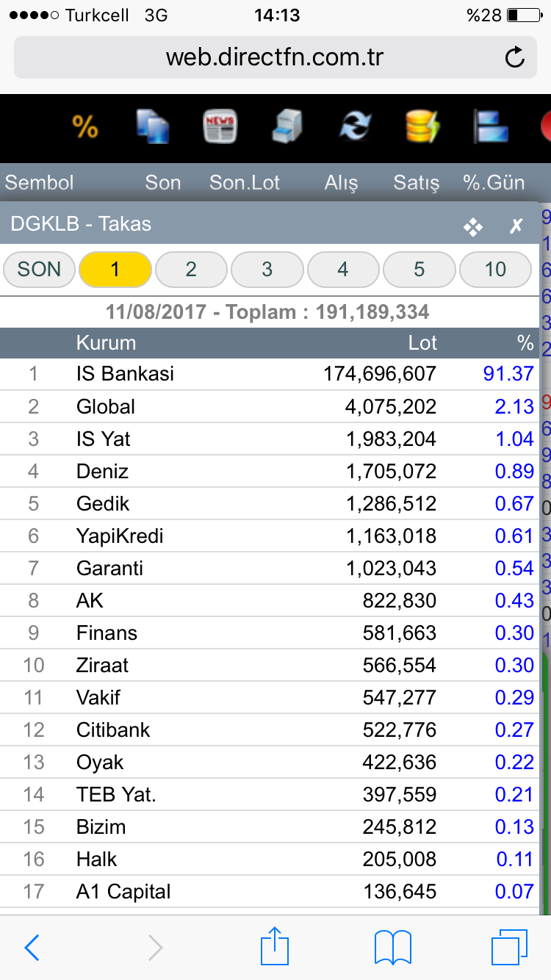551x980 pixels.
Task: Close the DGKLB - Takas panel
Action: point(516,226)
